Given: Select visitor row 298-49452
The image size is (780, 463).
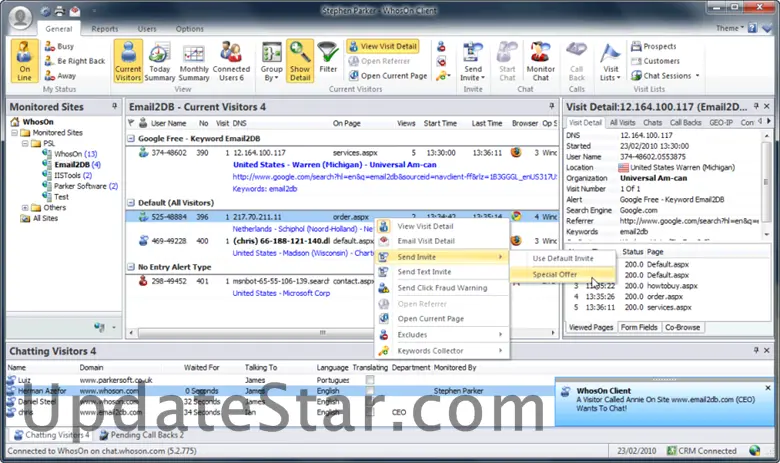Looking at the screenshot, I should pos(251,281).
